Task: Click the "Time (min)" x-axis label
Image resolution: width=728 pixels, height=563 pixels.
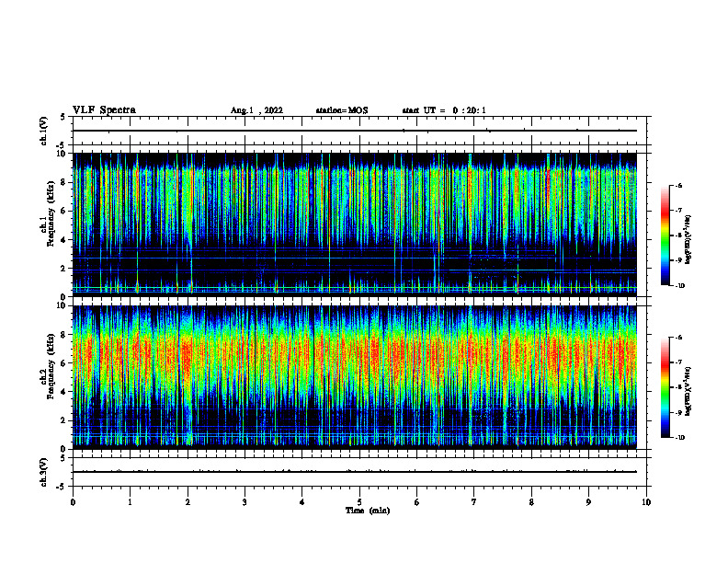Action: click(x=368, y=511)
